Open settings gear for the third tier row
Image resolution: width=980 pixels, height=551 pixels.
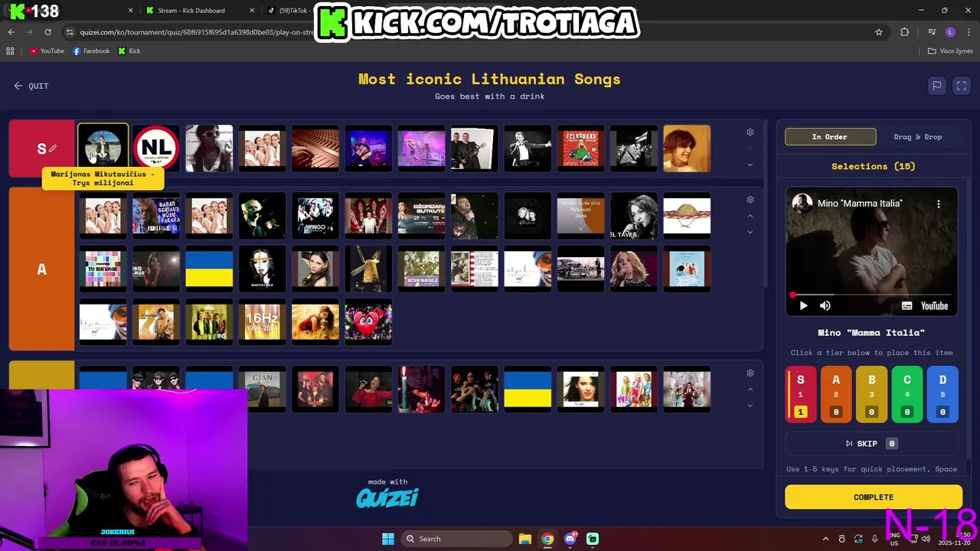pyautogui.click(x=750, y=373)
